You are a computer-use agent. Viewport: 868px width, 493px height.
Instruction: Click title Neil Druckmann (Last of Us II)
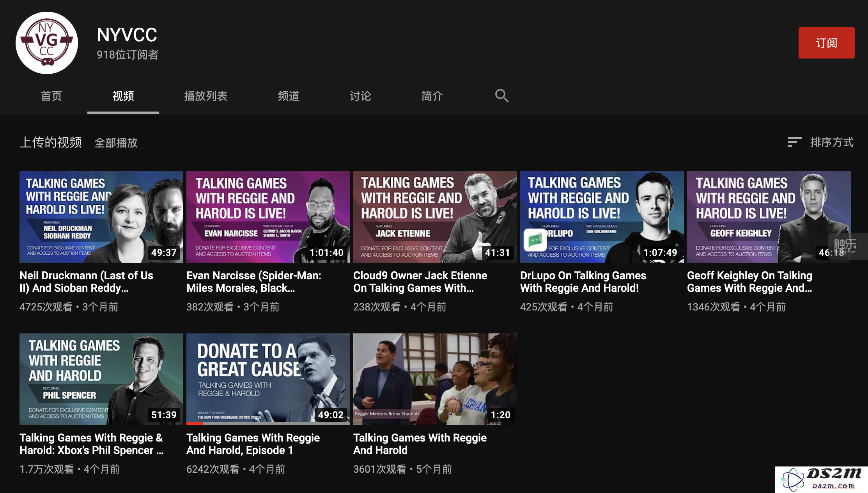point(87,282)
